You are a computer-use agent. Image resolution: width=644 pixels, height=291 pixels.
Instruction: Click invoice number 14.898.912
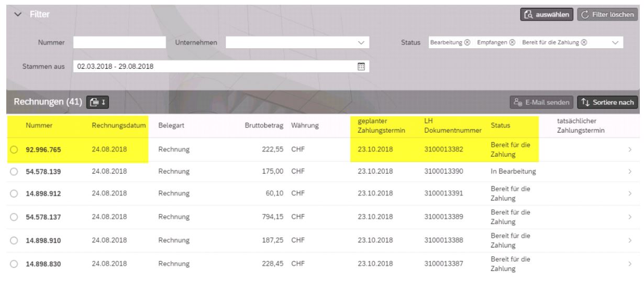click(x=43, y=193)
